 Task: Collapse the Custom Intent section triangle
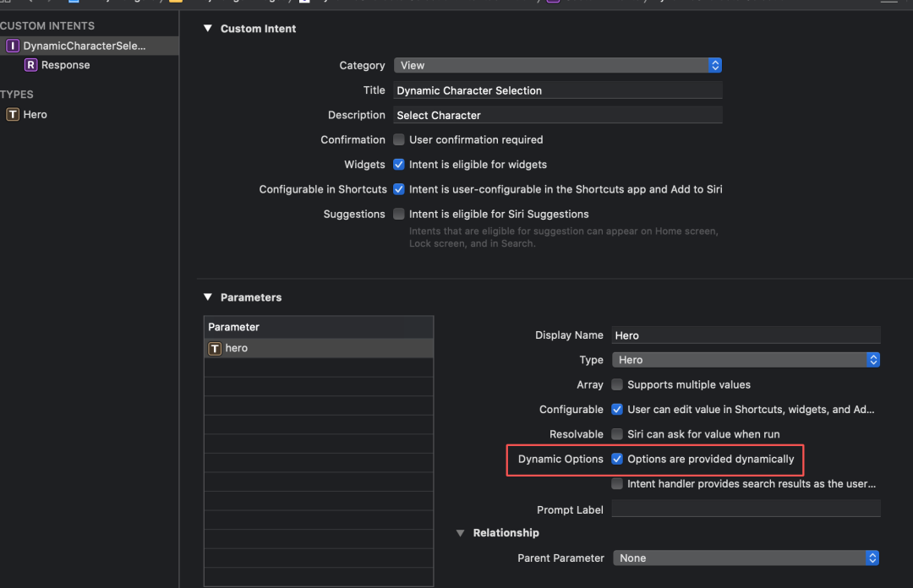pyautogui.click(x=208, y=29)
